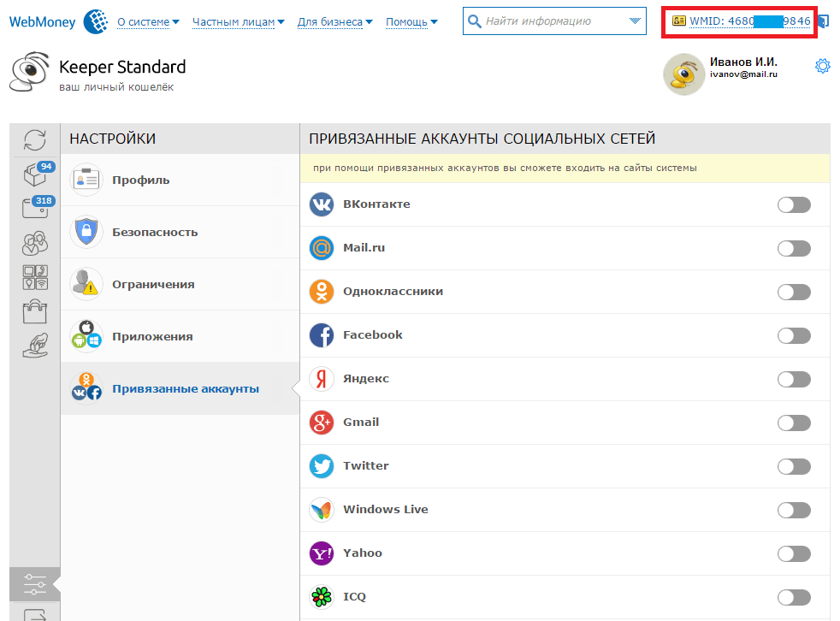Enable the Gmail account toggle
Image resolution: width=840 pixels, height=621 pixels.
(794, 423)
